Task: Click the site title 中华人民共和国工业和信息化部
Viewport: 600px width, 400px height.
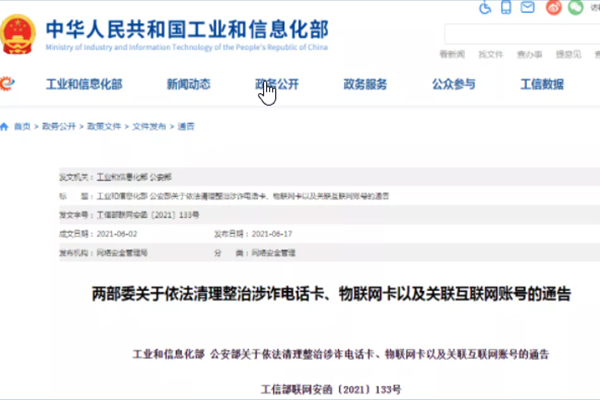Action: (187, 29)
